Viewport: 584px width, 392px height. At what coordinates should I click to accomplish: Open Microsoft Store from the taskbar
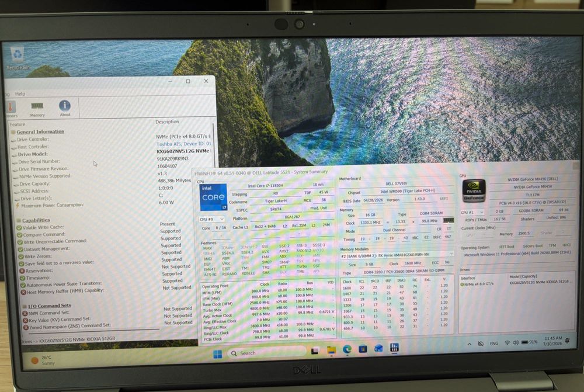pos(363,349)
